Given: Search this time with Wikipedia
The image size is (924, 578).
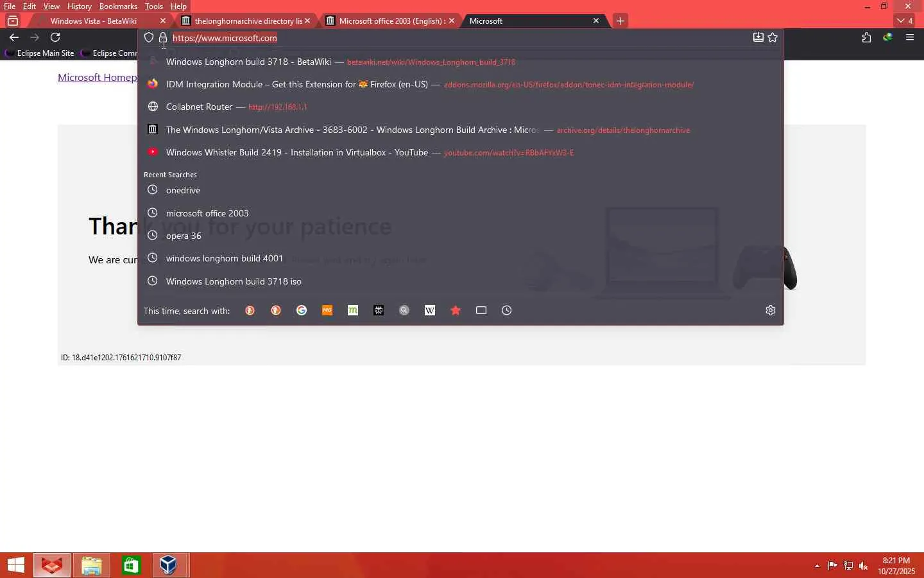Looking at the screenshot, I should click(x=430, y=310).
